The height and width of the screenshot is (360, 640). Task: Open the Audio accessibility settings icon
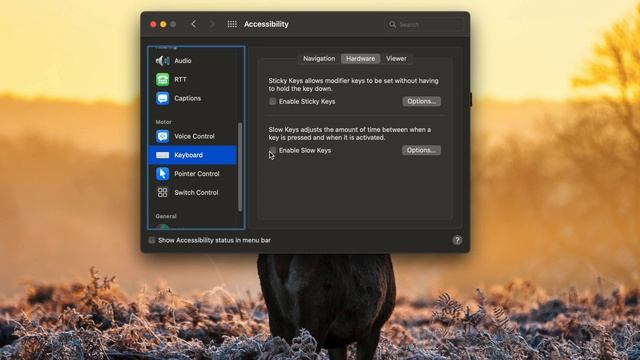[162, 61]
